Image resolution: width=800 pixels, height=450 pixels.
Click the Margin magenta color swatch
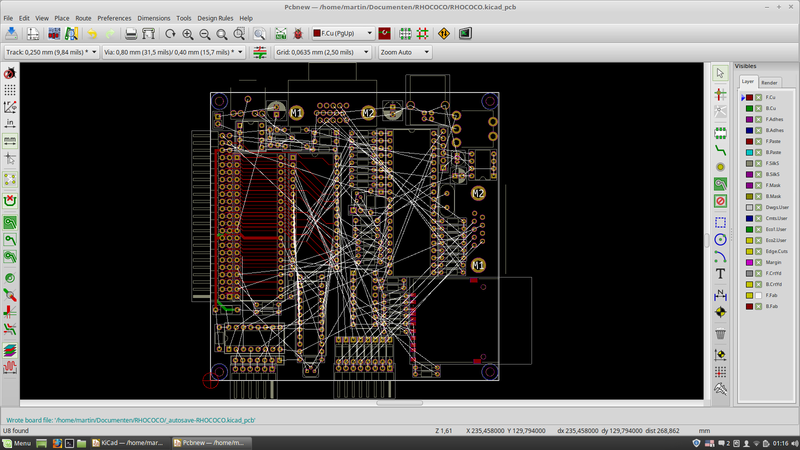(x=749, y=262)
